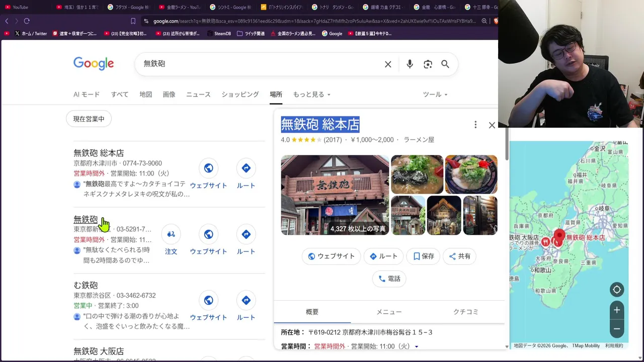
Task: Click ウェブサイト button in place panel
Action: (331, 256)
